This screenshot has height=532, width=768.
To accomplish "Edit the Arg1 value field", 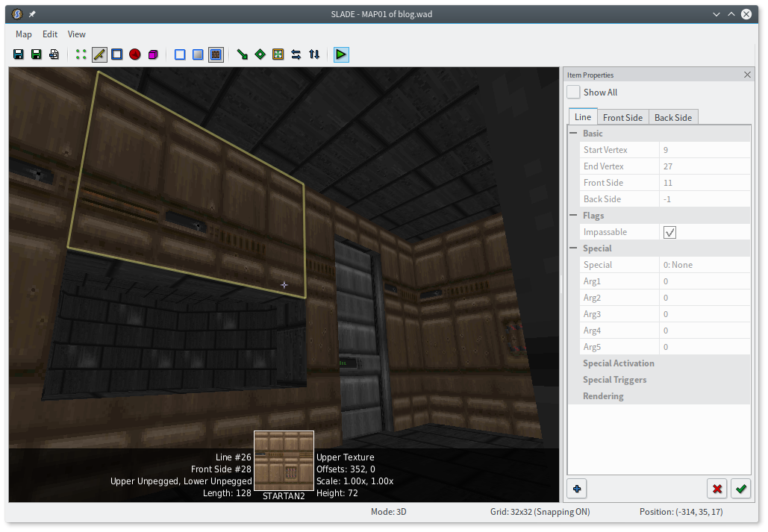I will coord(705,282).
